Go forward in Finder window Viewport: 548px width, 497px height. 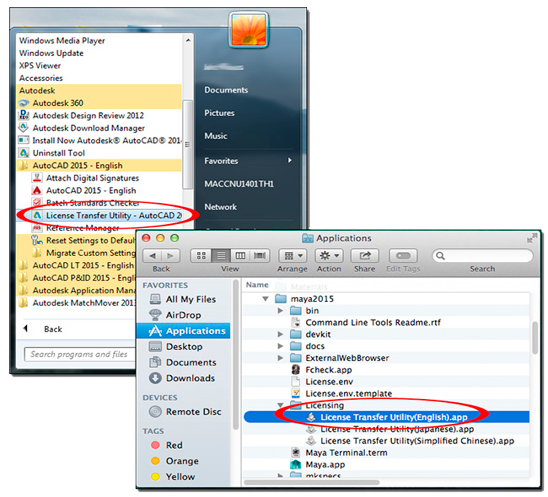click(x=171, y=256)
